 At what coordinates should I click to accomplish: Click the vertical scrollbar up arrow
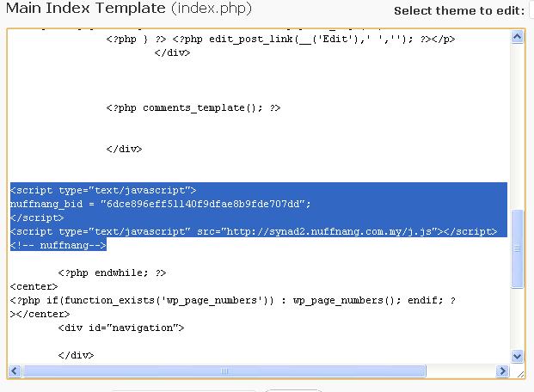(518, 37)
